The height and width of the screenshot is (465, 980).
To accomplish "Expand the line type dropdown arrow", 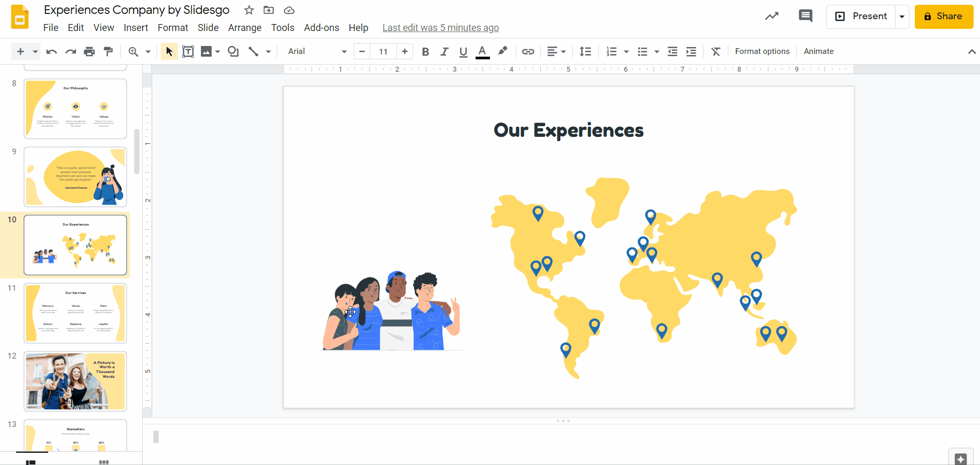I will (268, 52).
